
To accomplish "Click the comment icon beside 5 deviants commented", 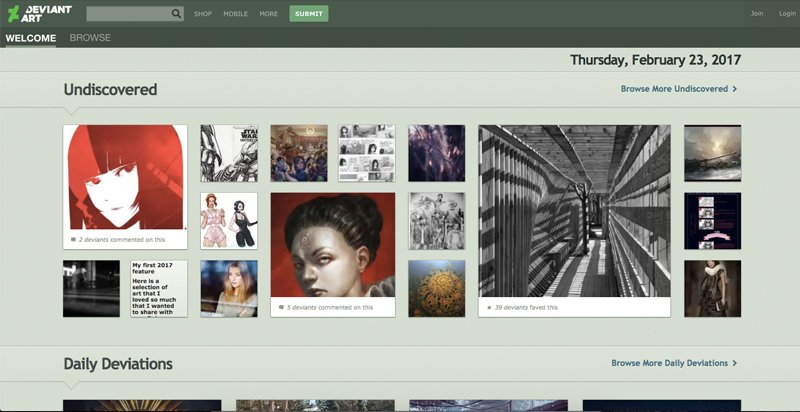I will [281, 307].
